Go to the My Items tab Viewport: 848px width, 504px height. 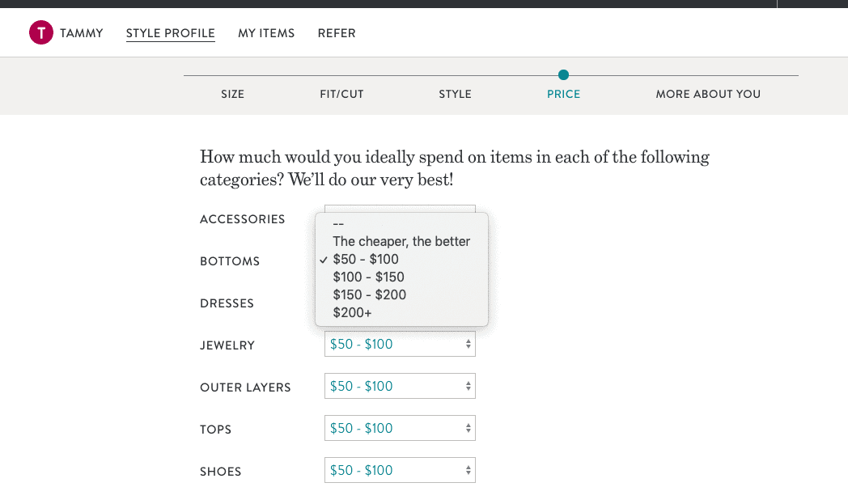click(x=266, y=33)
